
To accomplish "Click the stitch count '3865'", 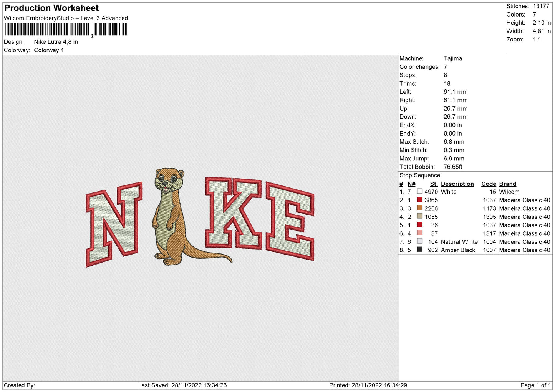I will point(431,200).
